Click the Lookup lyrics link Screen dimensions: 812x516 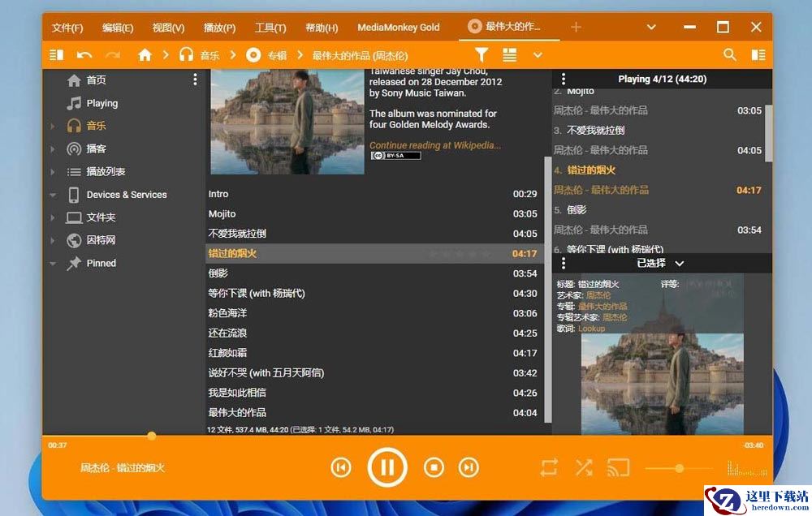point(592,329)
